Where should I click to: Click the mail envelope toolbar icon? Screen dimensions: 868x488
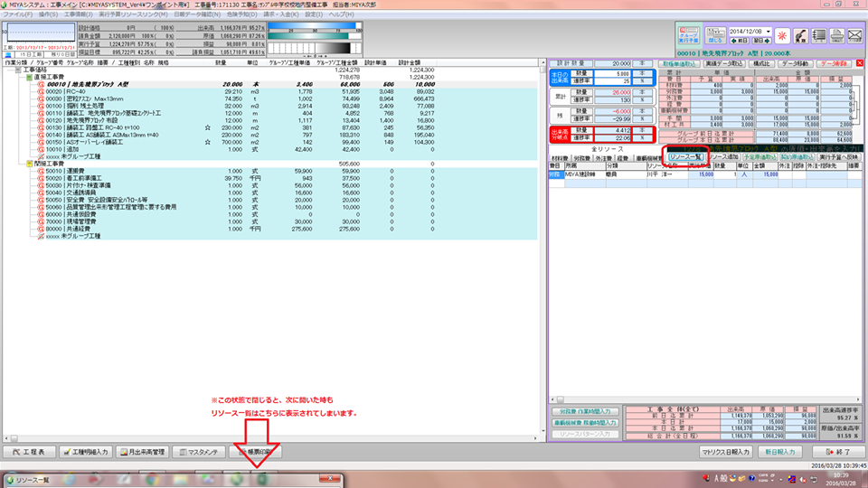click(854, 35)
